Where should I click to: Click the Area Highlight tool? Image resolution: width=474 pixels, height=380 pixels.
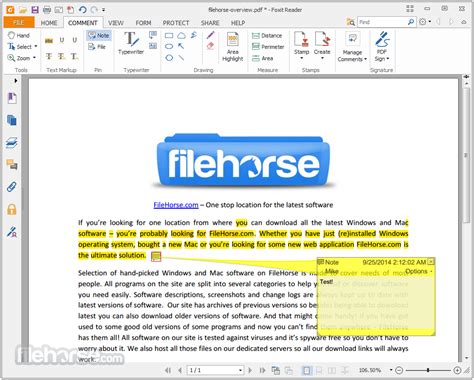[233, 47]
